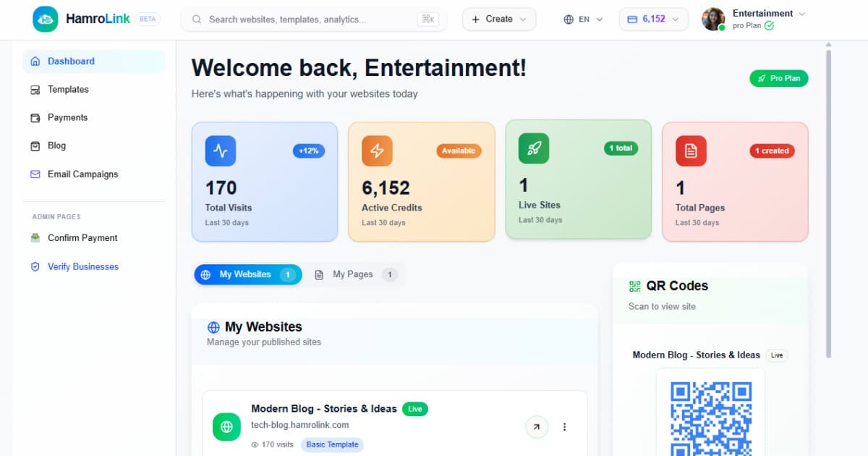Expand the Create dropdown

point(499,20)
